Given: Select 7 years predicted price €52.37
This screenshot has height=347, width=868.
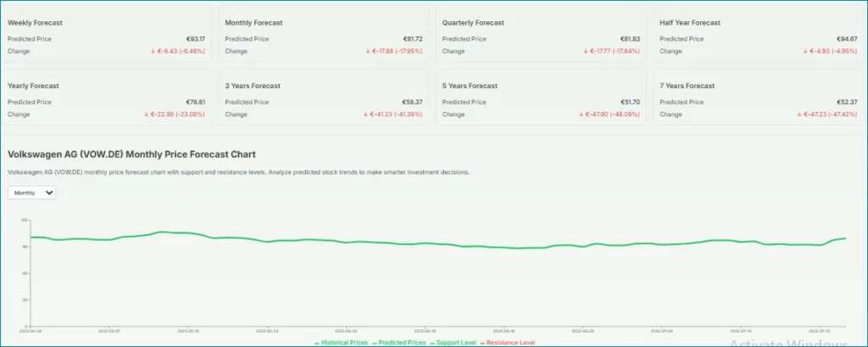Looking at the screenshot, I should [x=848, y=102].
